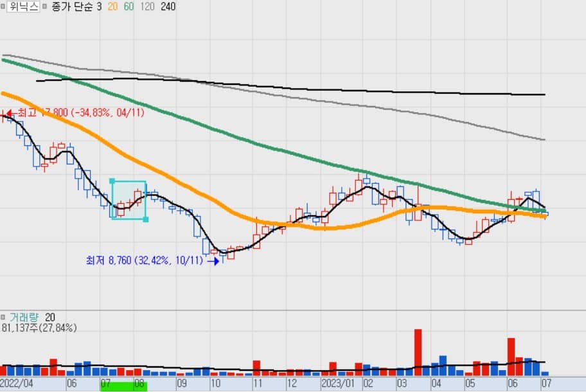The height and width of the screenshot is (392, 586).
Task: Click the green highlighted range on time axis
Action: tap(124, 386)
